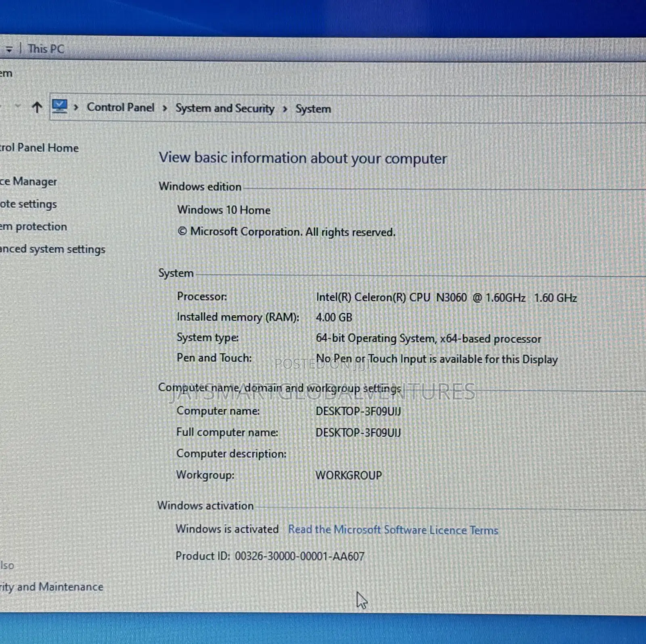
Task: Open Remote settings link
Action: coord(28,204)
